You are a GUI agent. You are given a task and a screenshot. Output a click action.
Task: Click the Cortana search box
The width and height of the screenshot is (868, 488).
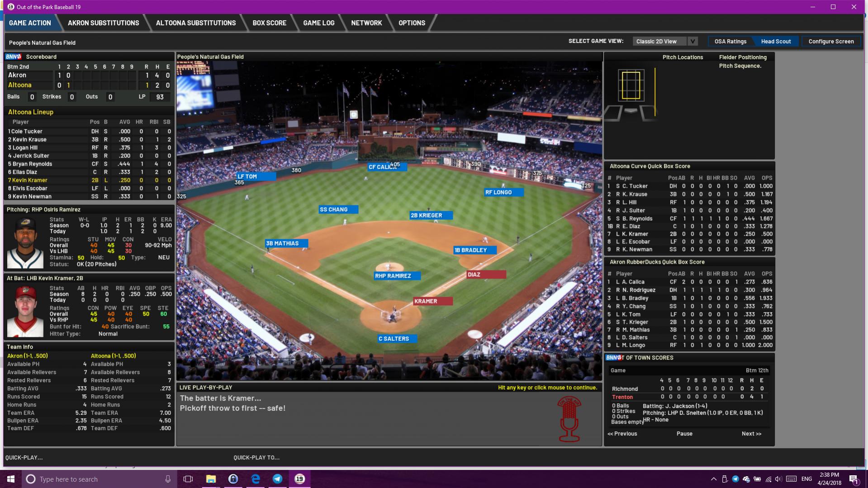click(x=99, y=479)
